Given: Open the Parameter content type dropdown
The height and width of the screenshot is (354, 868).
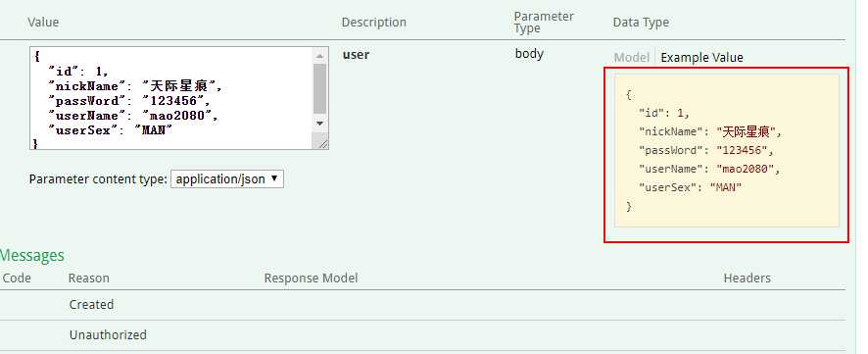Looking at the screenshot, I should pos(227,178).
